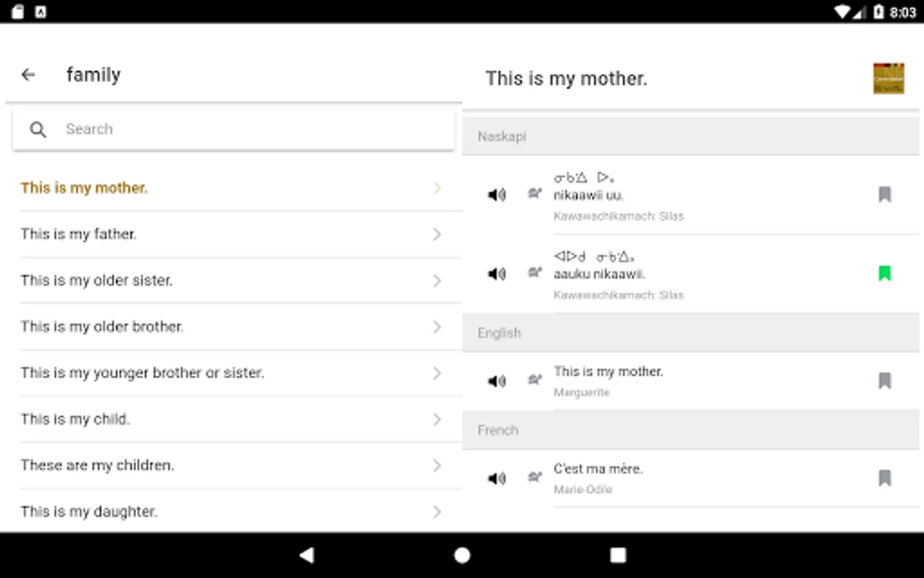Bookmark the nikaawii uu phrase
The width and height of the screenshot is (924, 578).
tap(884, 194)
